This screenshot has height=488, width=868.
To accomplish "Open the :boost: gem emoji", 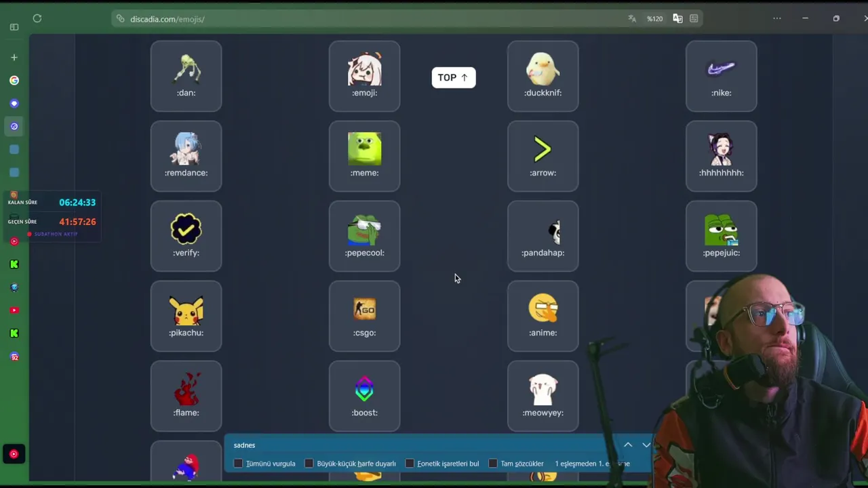I will click(364, 396).
